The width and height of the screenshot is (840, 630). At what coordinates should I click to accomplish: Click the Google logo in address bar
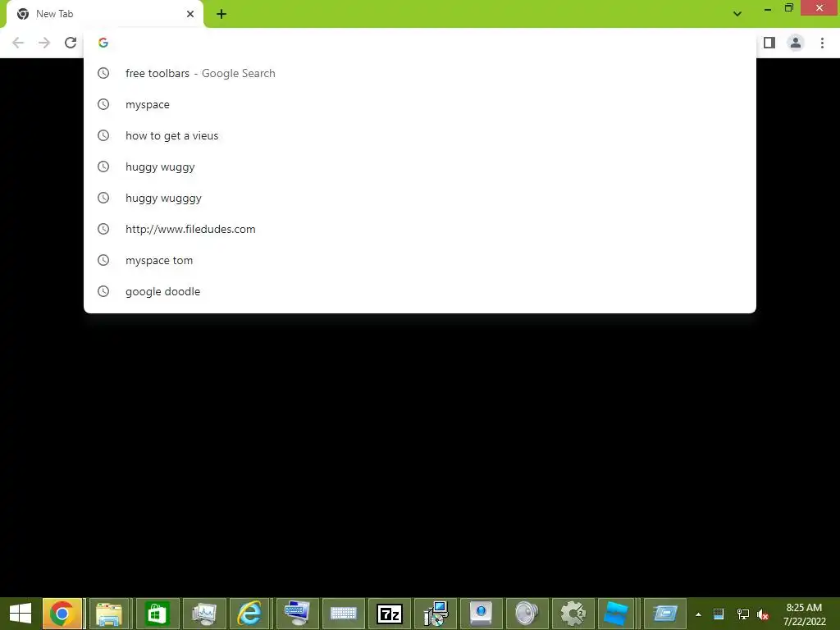pyautogui.click(x=103, y=43)
